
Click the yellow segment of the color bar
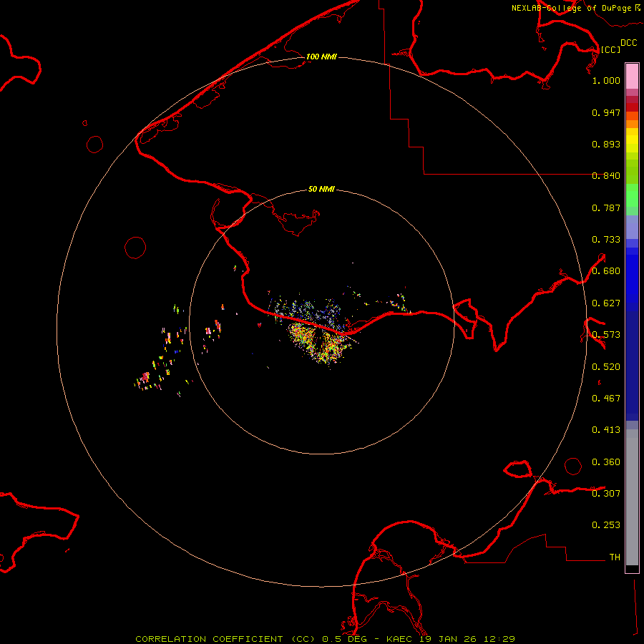coord(632,140)
